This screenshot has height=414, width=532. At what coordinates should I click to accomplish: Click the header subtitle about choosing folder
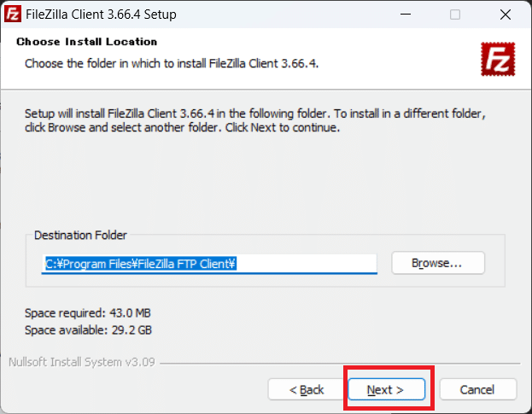tap(172, 63)
